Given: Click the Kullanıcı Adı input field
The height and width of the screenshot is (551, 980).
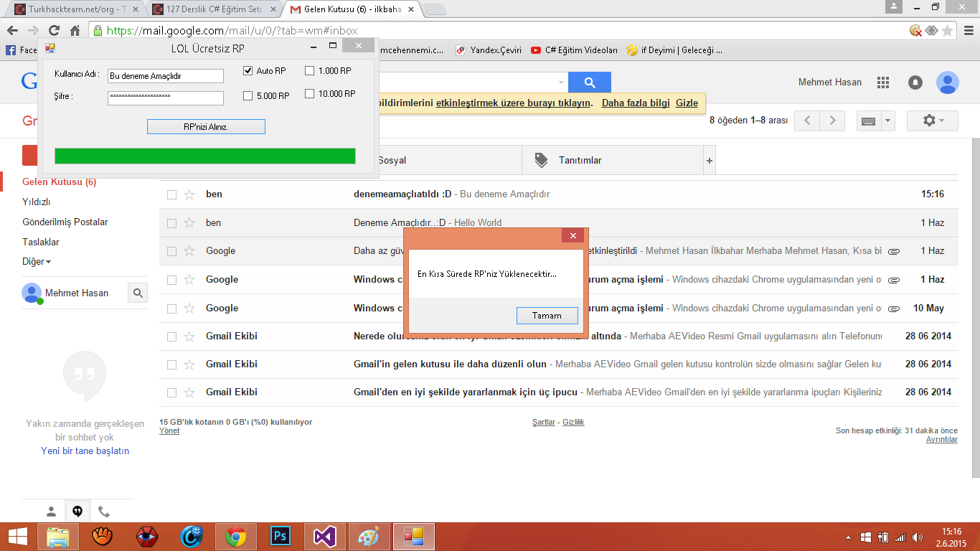Looking at the screenshot, I should click(166, 76).
